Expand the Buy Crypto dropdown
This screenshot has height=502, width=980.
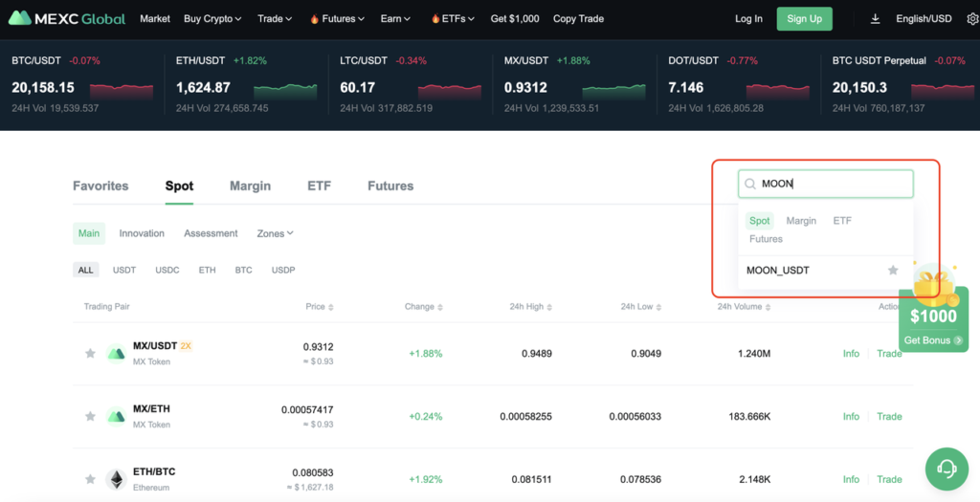212,19
